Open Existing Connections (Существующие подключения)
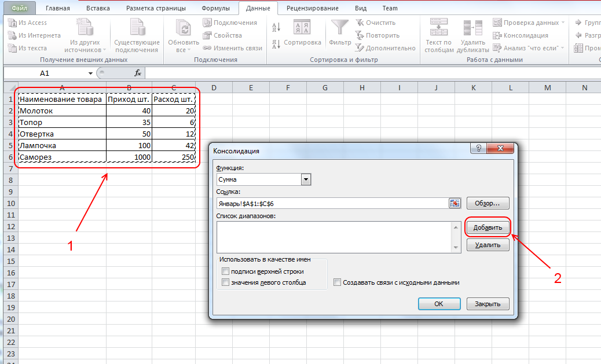 pos(137,36)
